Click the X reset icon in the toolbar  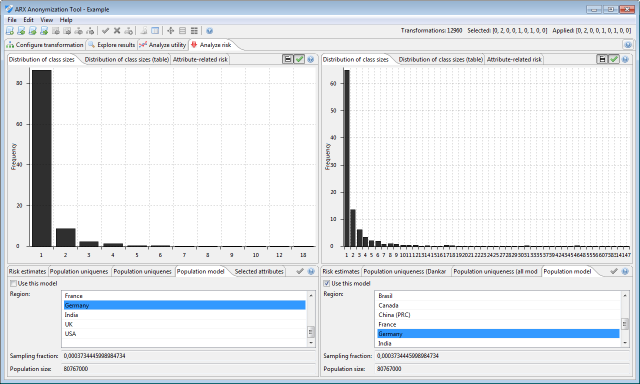(x=117, y=31)
